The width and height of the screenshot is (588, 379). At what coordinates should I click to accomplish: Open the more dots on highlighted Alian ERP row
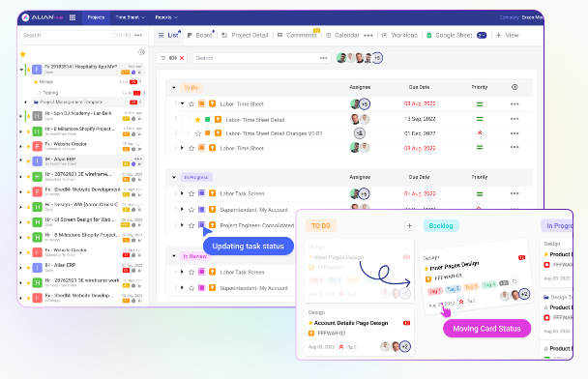(138, 159)
